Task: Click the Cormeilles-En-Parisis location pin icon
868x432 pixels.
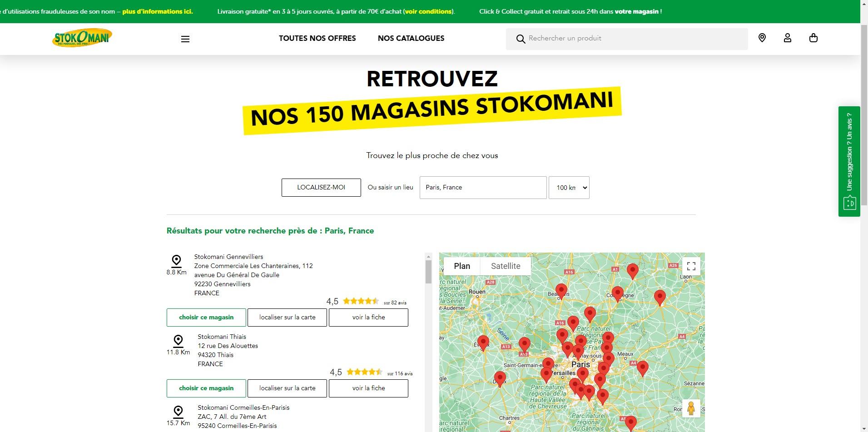Action: point(179,412)
